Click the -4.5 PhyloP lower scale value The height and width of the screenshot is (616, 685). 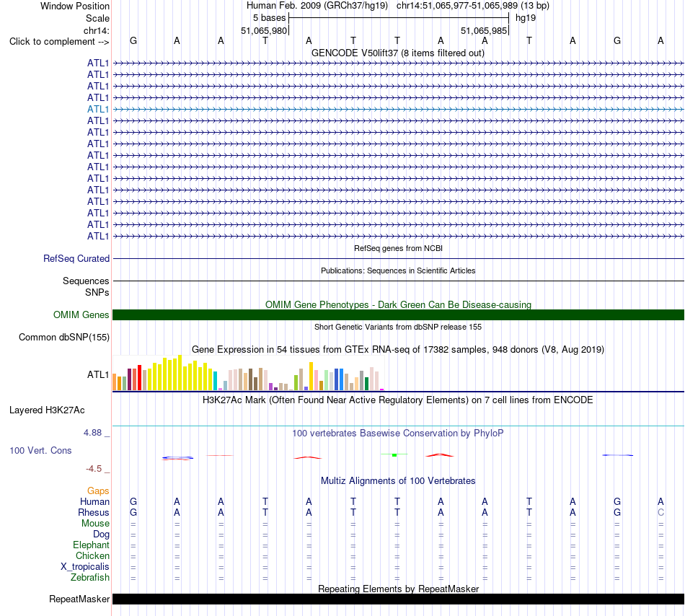pos(94,469)
